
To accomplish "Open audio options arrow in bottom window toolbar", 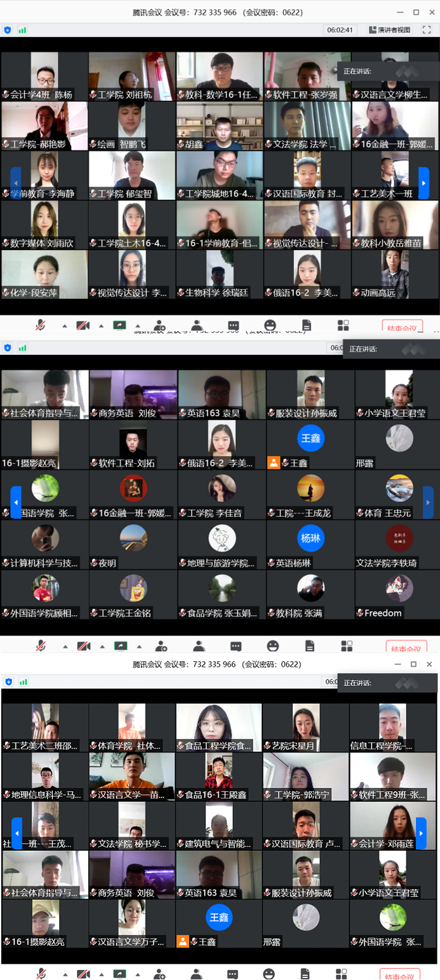I will (65, 975).
